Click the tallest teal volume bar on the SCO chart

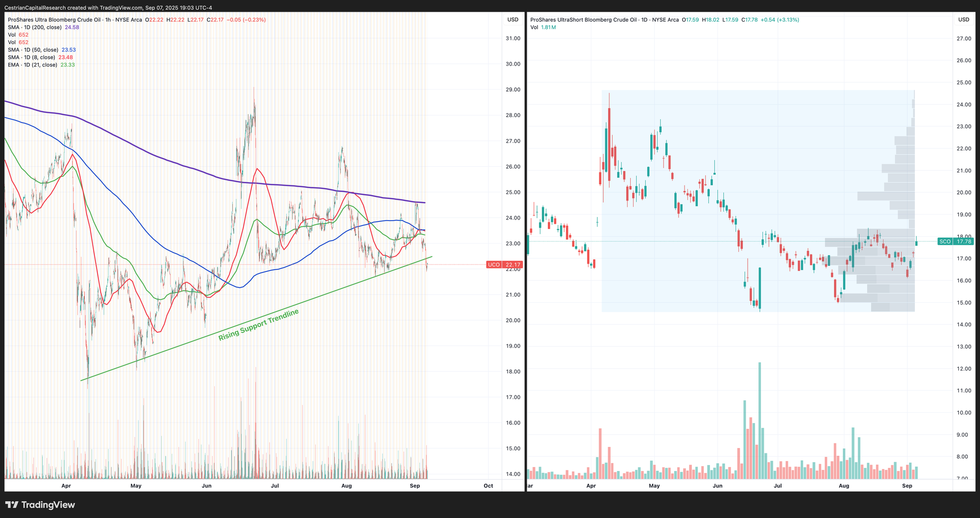pos(759,420)
